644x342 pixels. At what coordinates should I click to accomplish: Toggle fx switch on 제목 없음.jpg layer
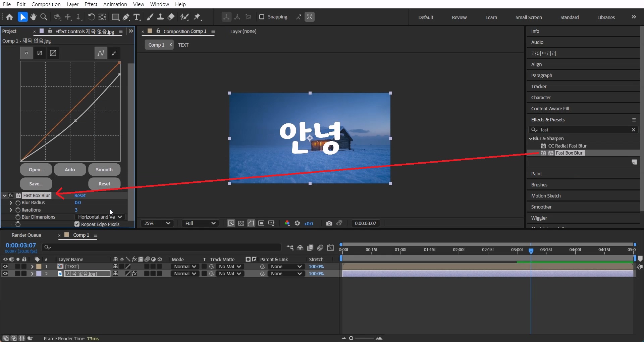[x=135, y=274]
